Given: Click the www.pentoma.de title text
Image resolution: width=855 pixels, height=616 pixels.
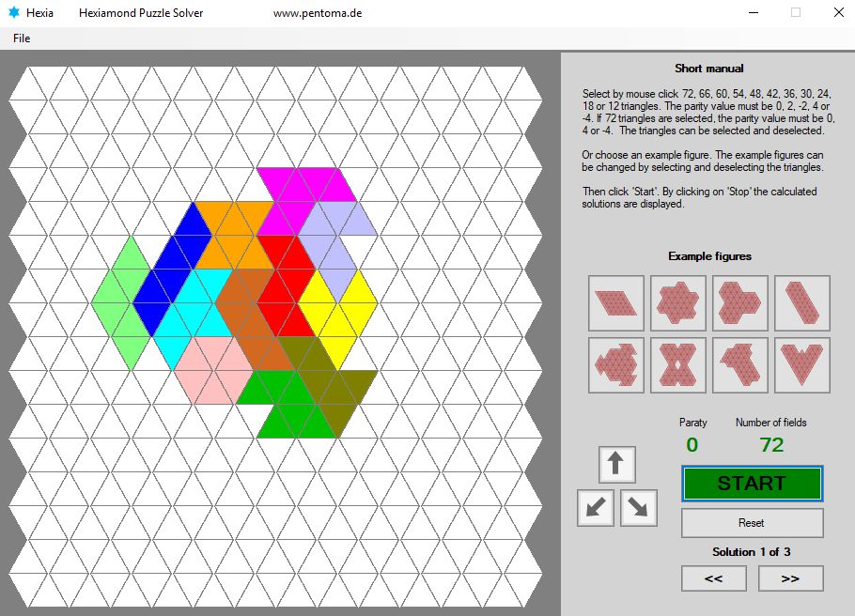Looking at the screenshot, I should pyautogui.click(x=318, y=13).
